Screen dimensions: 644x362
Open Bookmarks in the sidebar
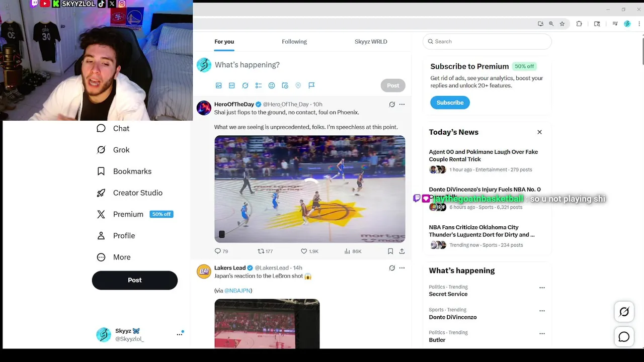(x=124, y=171)
